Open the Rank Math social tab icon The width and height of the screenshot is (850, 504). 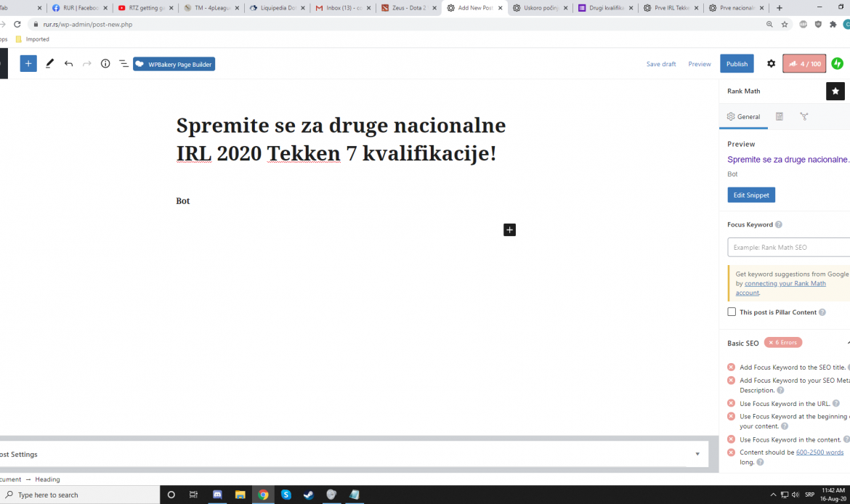point(804,117)
